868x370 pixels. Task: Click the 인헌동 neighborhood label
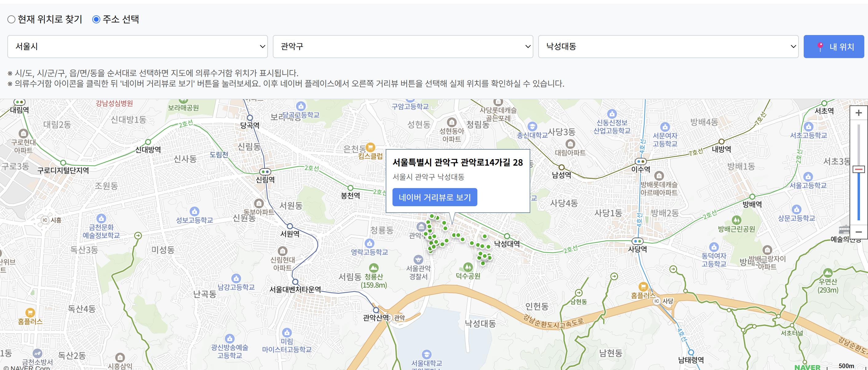tap(537, 306)
